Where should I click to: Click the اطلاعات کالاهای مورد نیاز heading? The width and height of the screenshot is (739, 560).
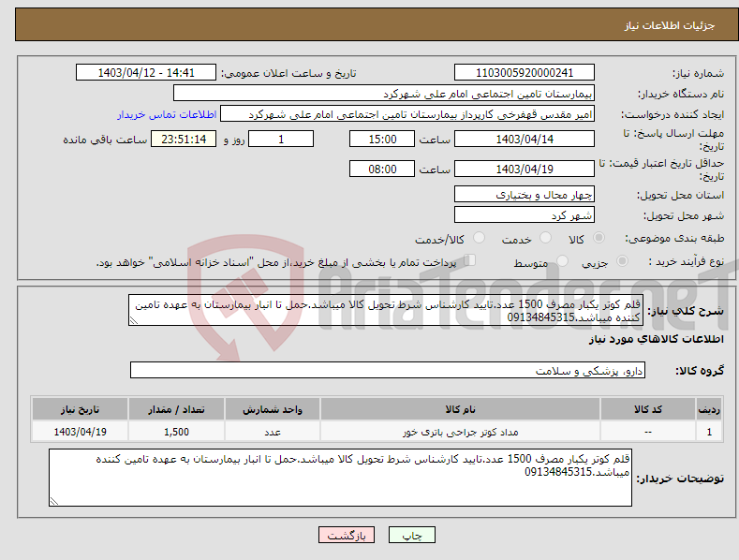pos(656,339)
